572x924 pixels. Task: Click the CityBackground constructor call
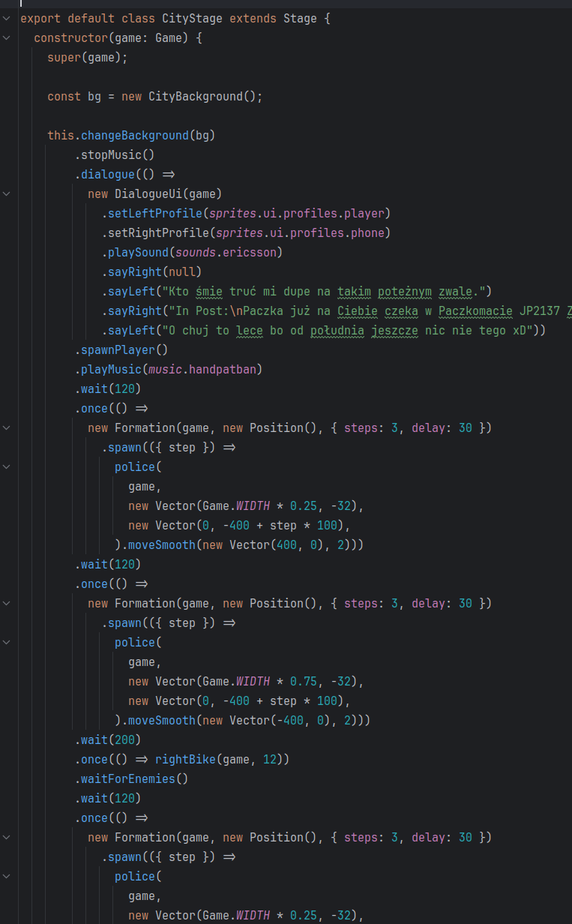pos(205,96)
